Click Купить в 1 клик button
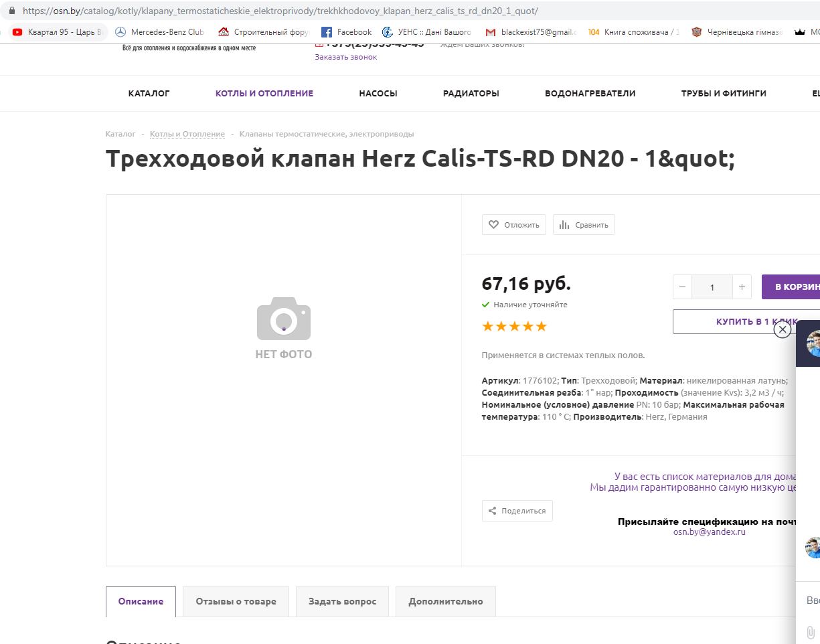This screenshot has width=820, height=644. coord(746,321)
